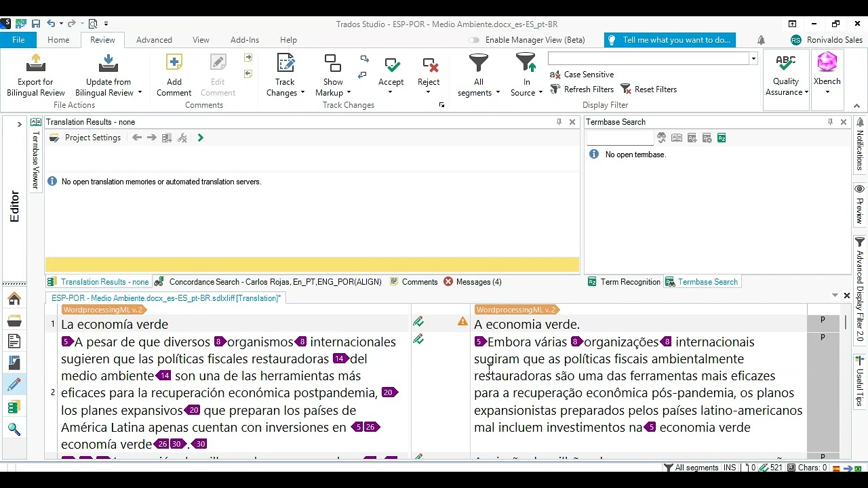Screen dimensions: 868x488
Task: Click the green AZ termbase icon
Action: tap(722, 138)
